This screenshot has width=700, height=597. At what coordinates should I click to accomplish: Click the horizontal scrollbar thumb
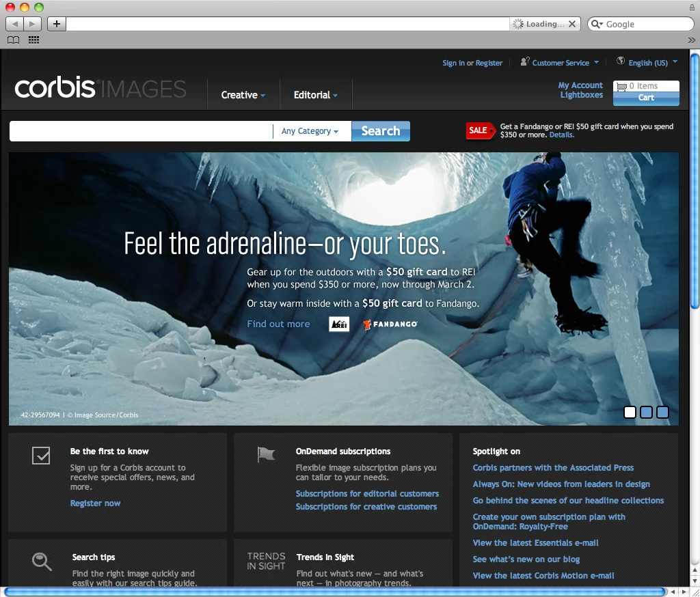pos(335,592)
